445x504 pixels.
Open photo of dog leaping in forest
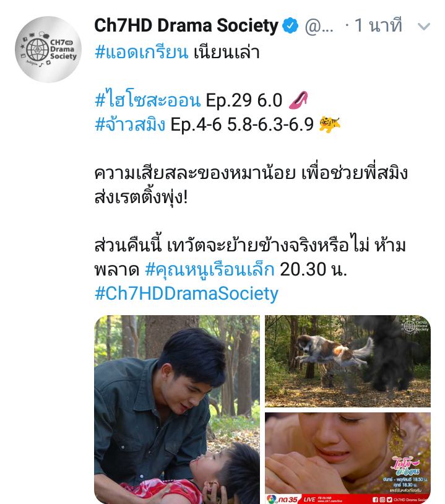coord(348,361)
